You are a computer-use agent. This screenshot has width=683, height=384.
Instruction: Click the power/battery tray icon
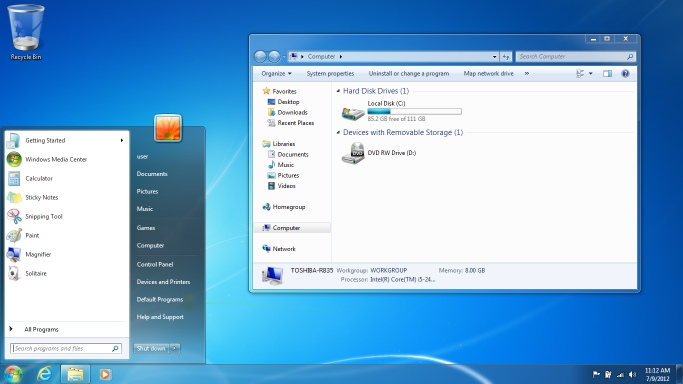click(x=608, y=374)
